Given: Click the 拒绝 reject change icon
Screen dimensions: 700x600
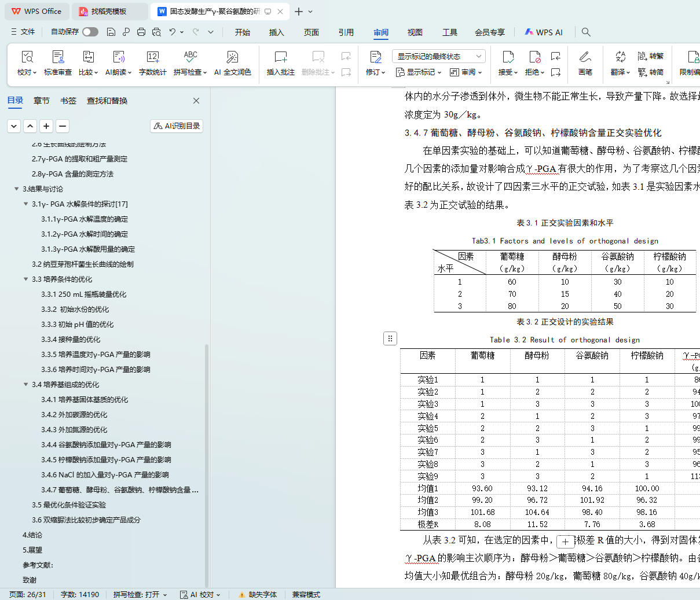Looking at the screenshot, I should (534, 57).
